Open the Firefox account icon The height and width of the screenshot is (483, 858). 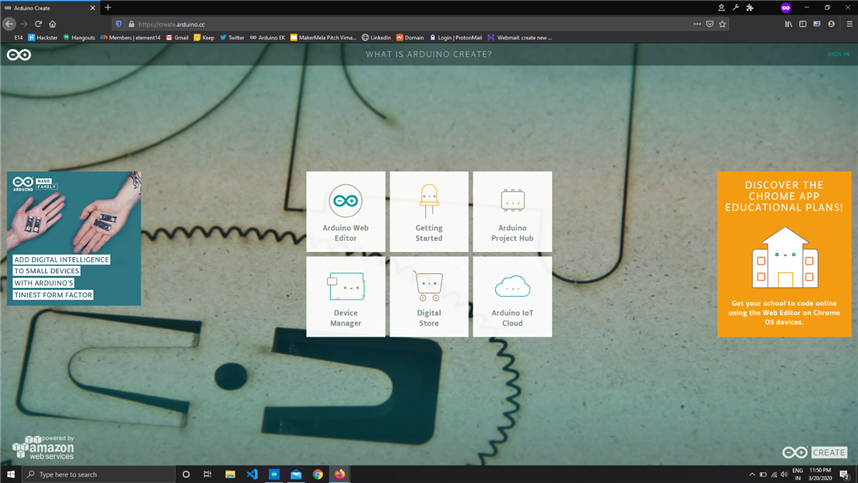[x=831, y=24]
